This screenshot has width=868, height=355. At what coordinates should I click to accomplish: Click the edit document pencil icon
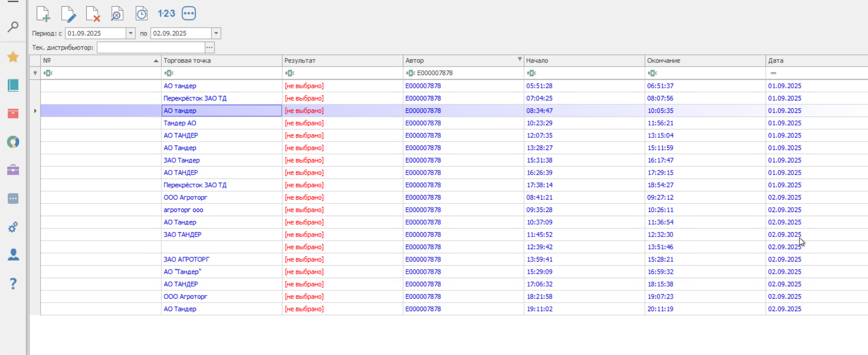(x=68, y=14)
